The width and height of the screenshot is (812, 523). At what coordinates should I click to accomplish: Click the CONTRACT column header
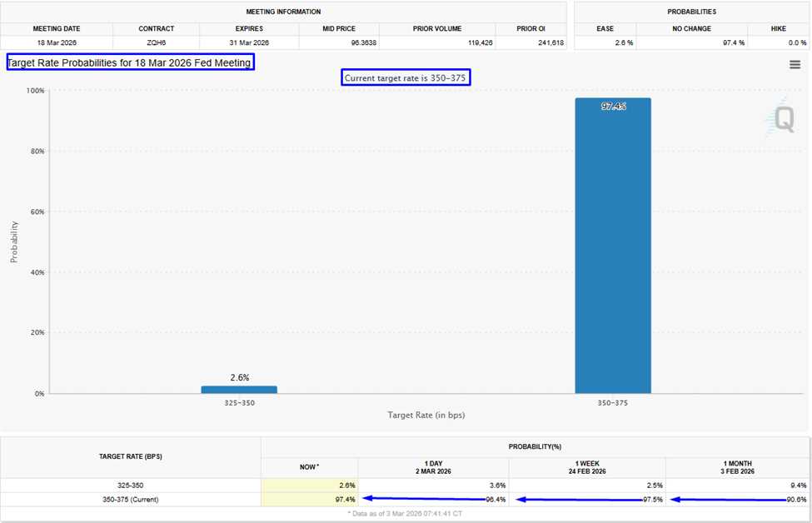[x=156, y=29]
